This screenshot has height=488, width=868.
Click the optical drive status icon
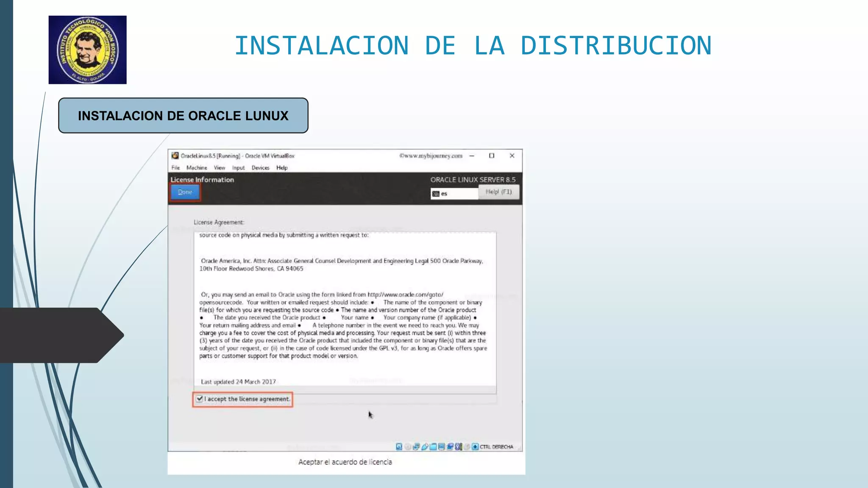coord(407,446)
